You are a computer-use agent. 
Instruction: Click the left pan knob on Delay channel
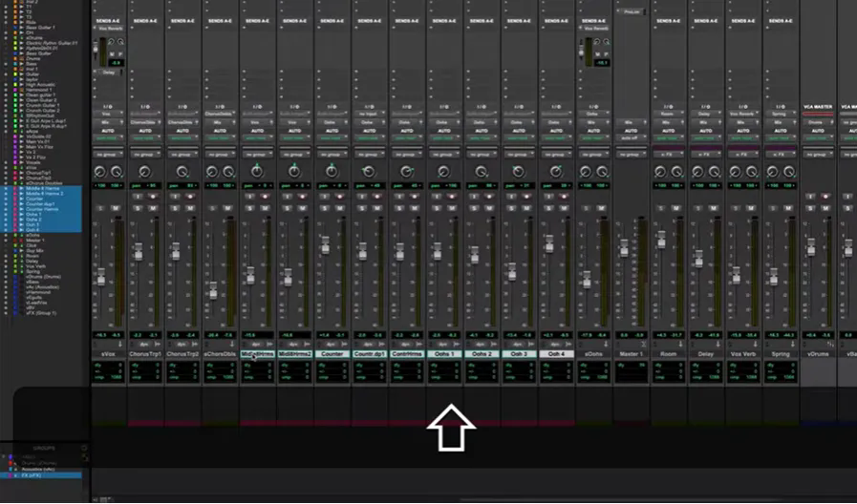click(697, 172)
